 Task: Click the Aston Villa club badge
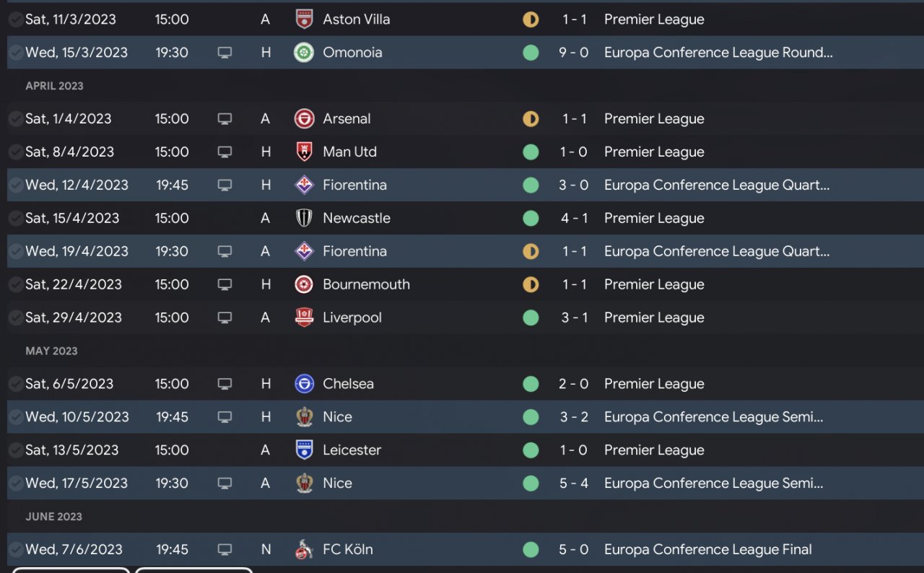[x=305, y=19]
